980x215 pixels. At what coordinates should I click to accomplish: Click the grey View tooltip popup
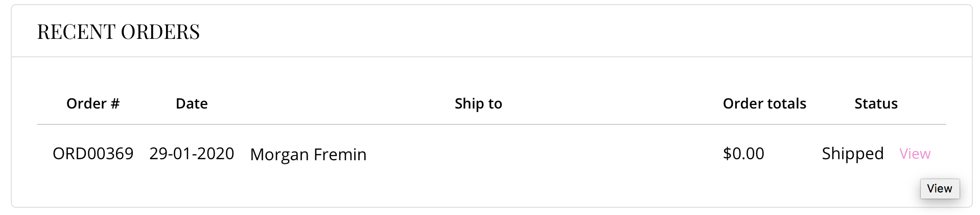coord(940,188)
